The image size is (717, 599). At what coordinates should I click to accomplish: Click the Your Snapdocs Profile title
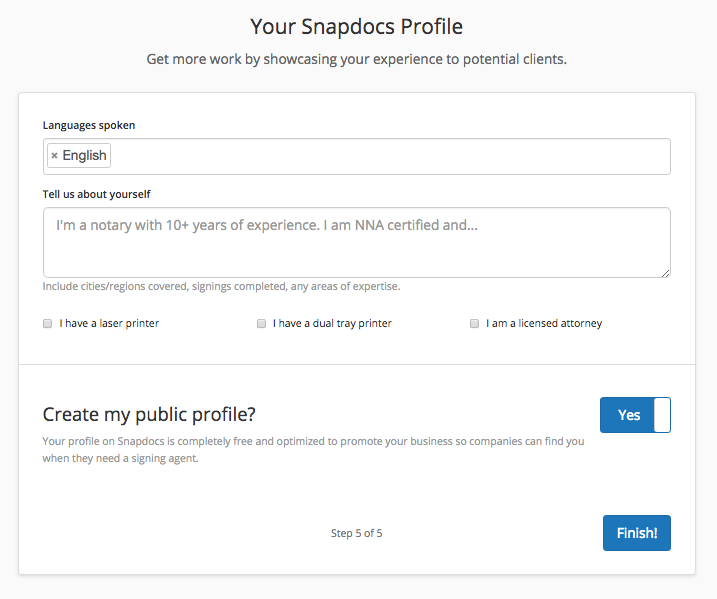[356, 26]
